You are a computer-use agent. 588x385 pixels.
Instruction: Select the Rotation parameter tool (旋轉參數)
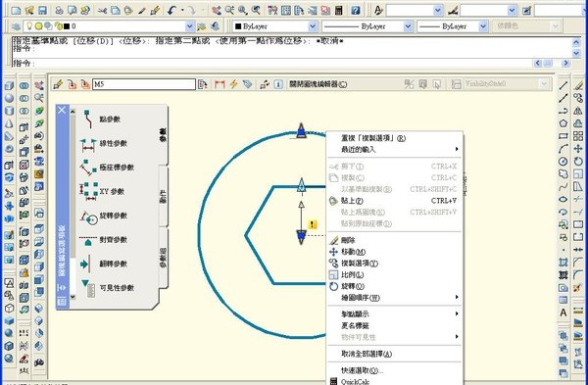click(103, 216)
